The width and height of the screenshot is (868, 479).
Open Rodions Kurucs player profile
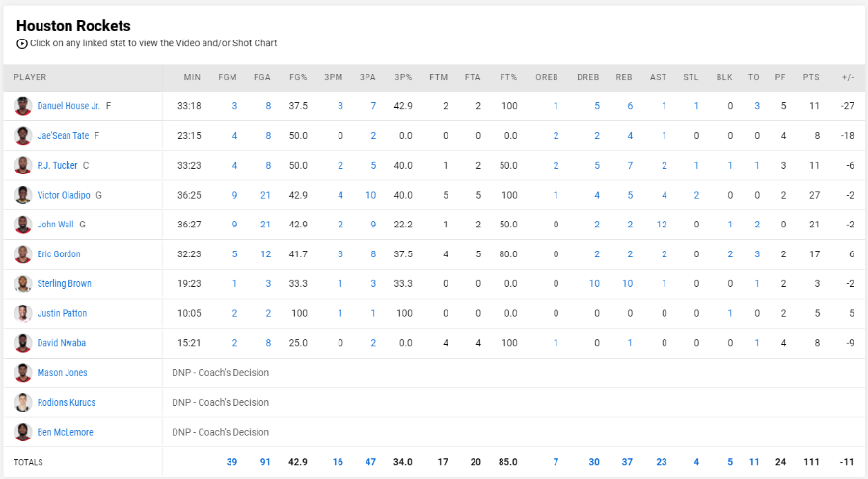[67, 403]
